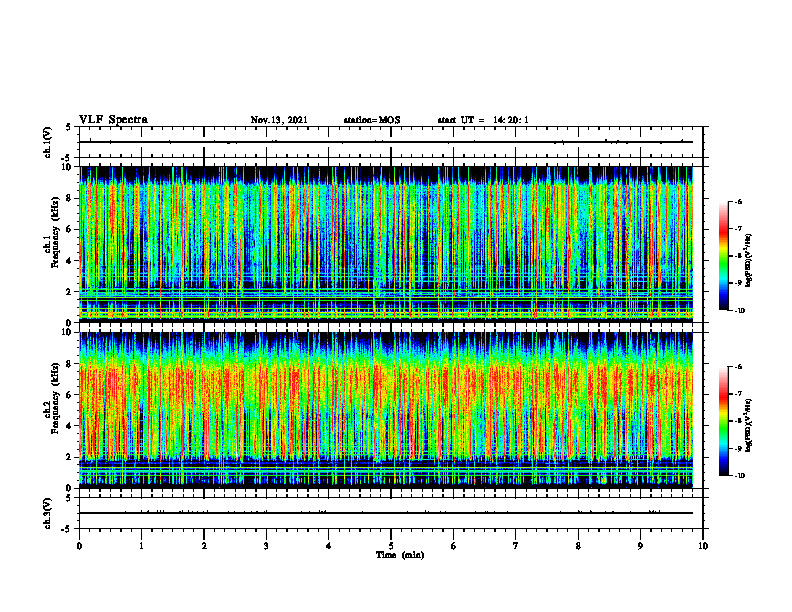Click the "3" tick on the time axis
This screenshot has height=612, width=792.
(x=266, y=546)
